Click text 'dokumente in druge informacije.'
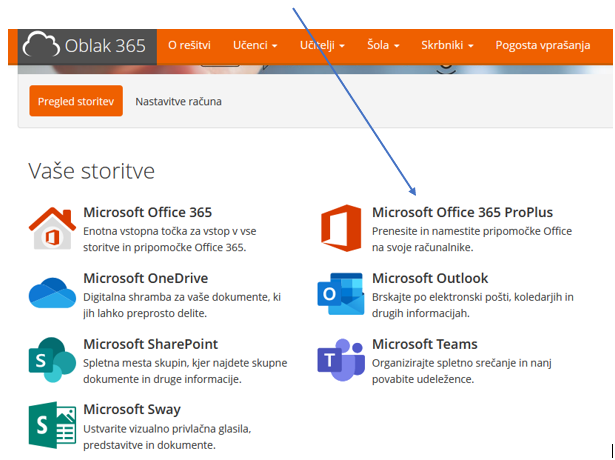Image resolution: width=615 pixels, height=460 pixels. (162, 379)
